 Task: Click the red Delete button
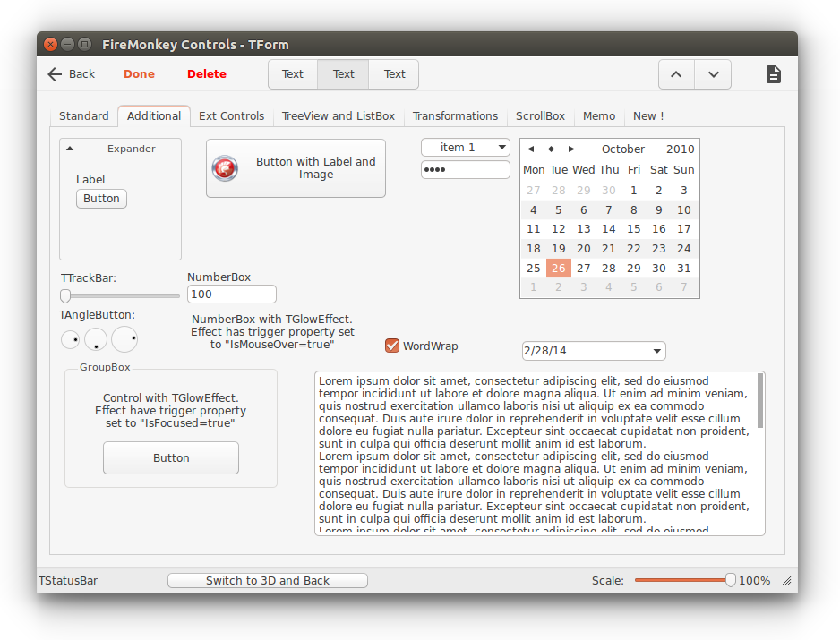(x=206, y=74)
